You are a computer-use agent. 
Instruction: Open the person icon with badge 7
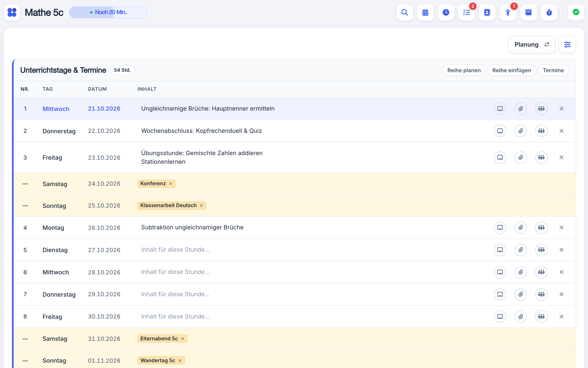pos(508,12)
